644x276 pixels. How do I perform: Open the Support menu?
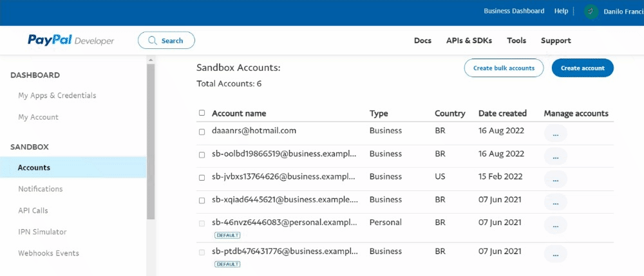point(556,41)
